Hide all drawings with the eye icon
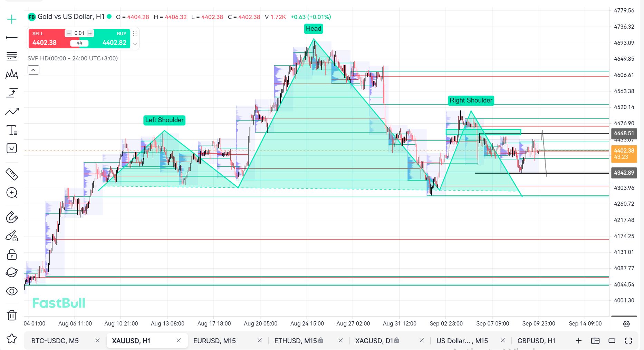 pos(12,291)
